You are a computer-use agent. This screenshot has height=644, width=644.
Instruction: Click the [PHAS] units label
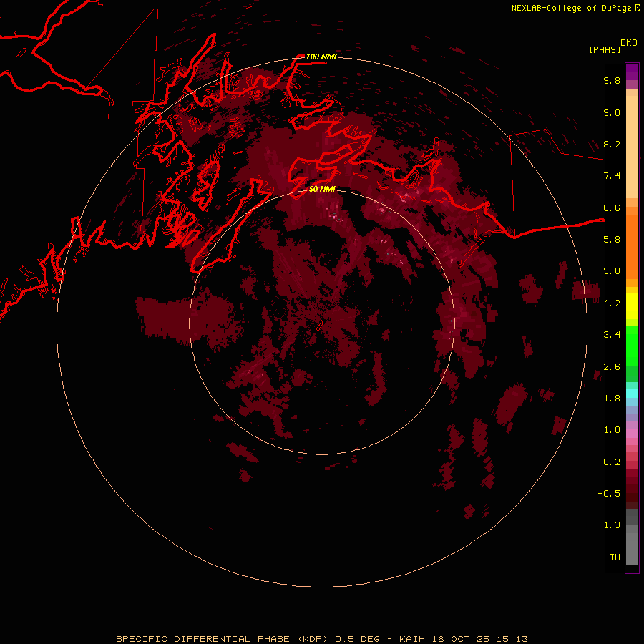605,50
